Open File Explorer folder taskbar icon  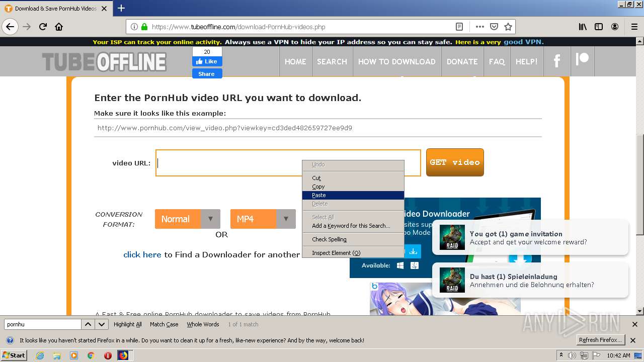tap(57, 355)
